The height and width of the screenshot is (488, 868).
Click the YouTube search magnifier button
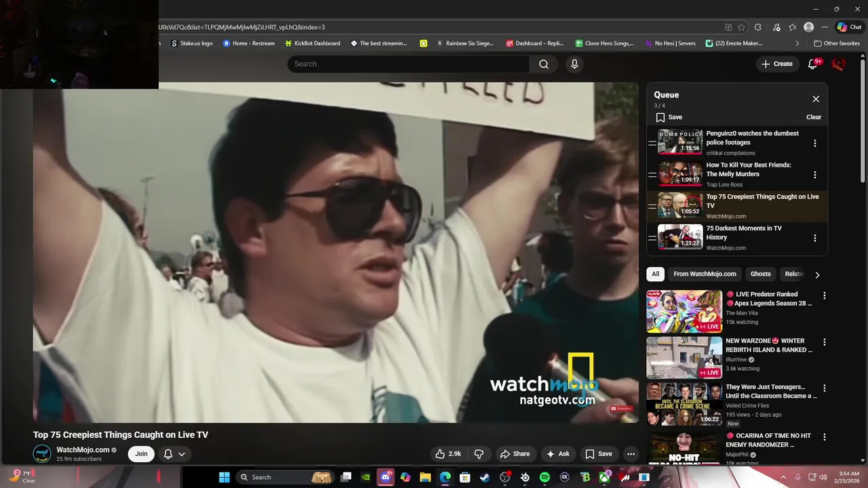(x=544, y=64)
